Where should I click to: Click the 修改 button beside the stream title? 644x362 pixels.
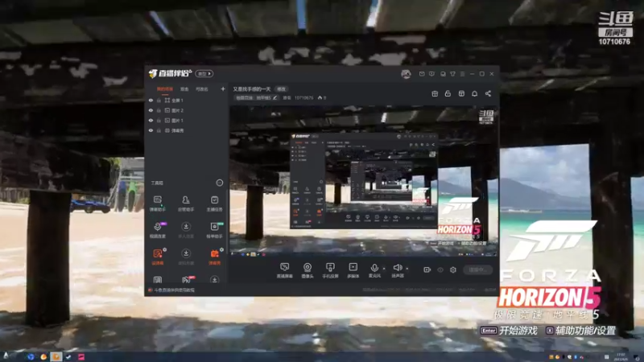[x=281, y=89]
